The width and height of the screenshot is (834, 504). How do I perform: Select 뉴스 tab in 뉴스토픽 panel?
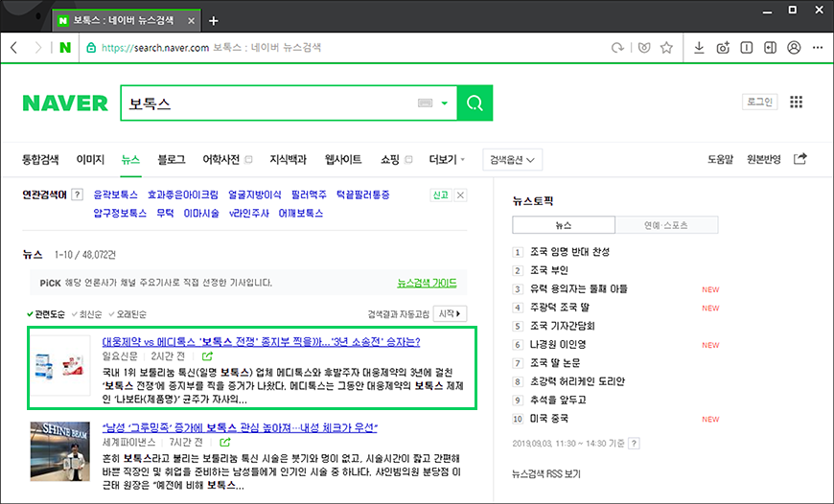(x=564, y=225)
